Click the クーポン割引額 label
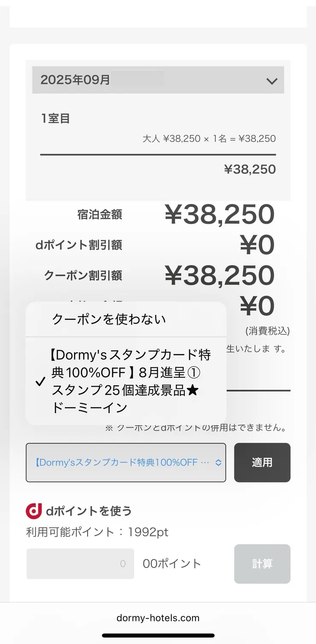 tap(83, 276)
